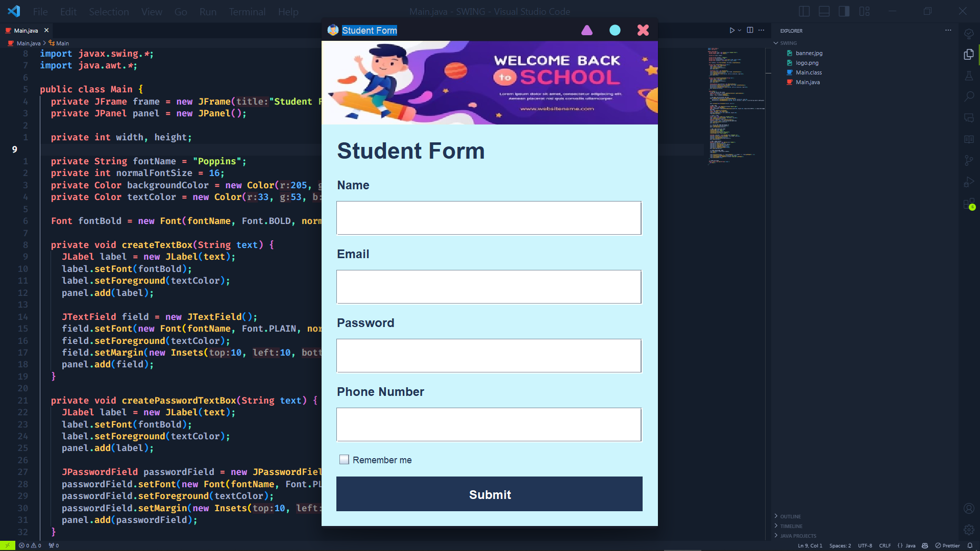
Task: Toggle the split editor layout button
Action: click(x=750, y=30)
